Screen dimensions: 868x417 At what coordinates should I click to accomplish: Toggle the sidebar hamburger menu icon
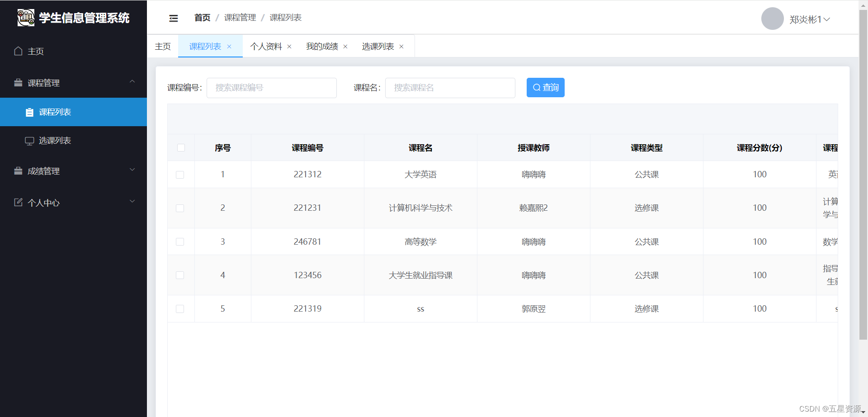pos(174,18)
